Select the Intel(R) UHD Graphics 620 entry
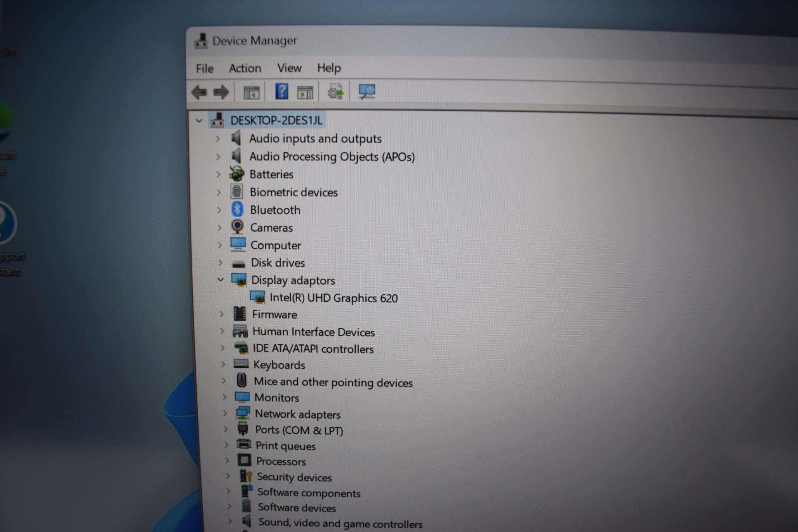The width and height of the screenshot is (798, 532). [334, 298]
